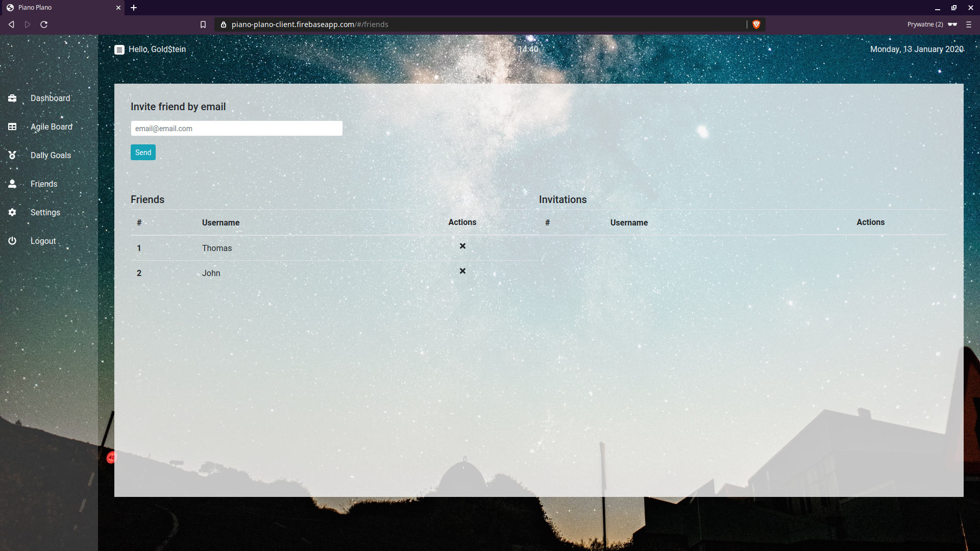980x551 pixels.
Task: Open the browser hamburger menu
Action: [969, 24]
